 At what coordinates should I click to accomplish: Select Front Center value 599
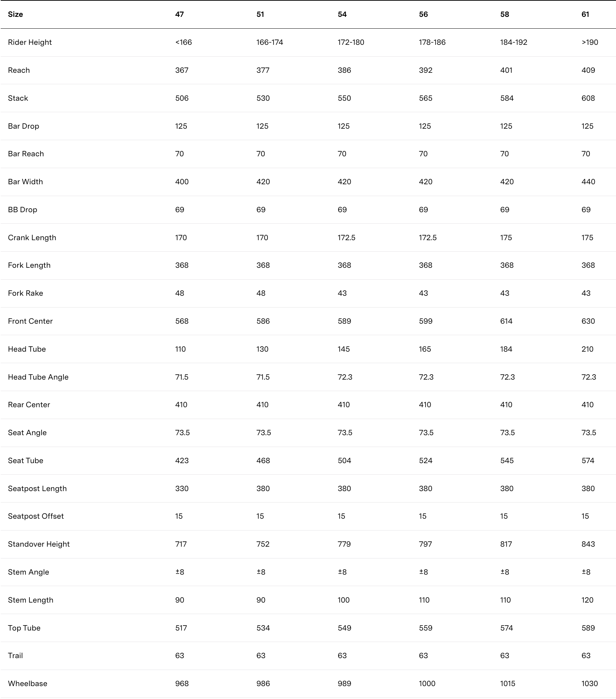click(x=426, y=321)
